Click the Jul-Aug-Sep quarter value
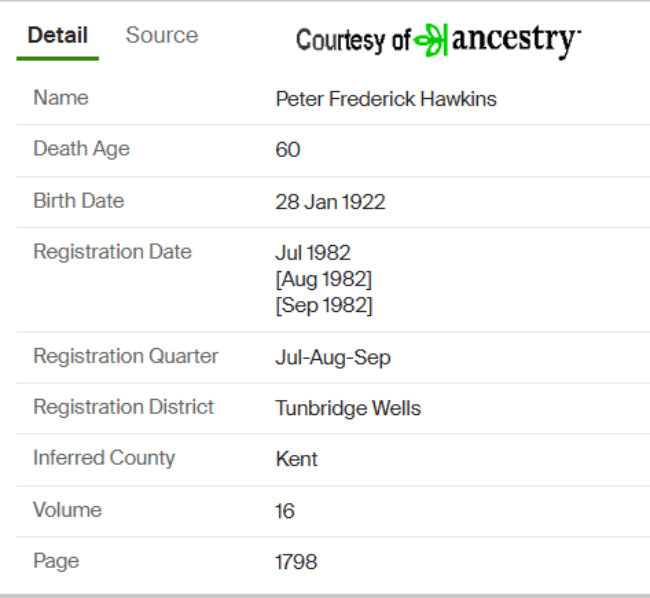Viewport: 650px width, 598px height. pos(333,358)
